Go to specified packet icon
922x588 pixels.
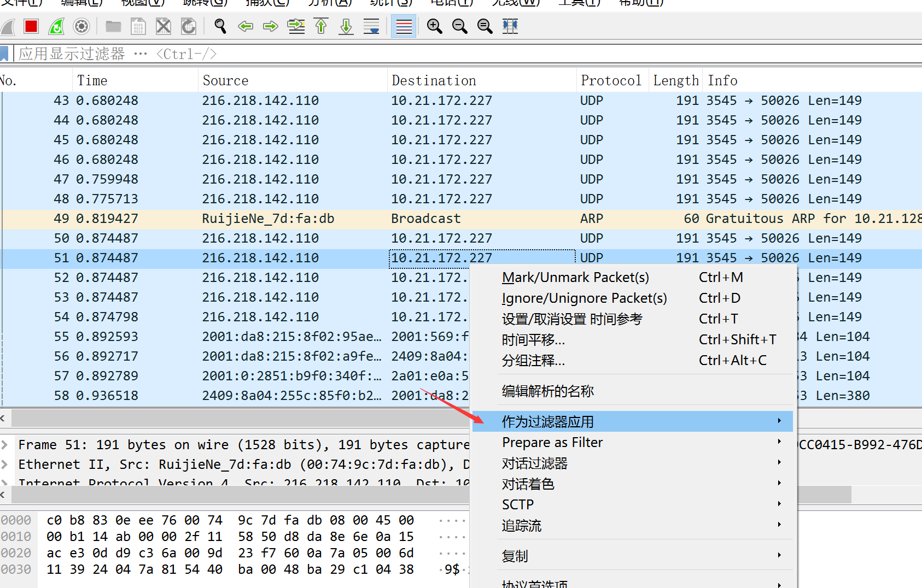[x=296, y=26]
